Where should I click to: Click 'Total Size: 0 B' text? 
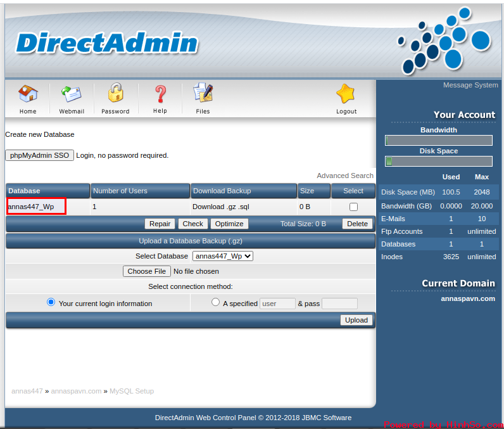303,224
